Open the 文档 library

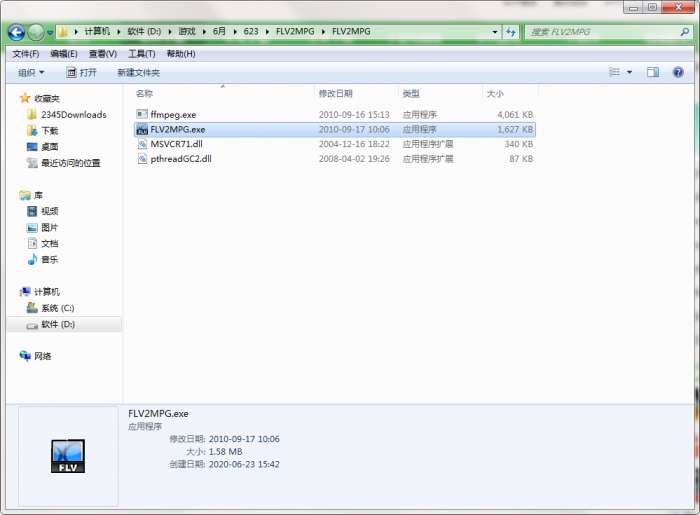click(50, 243)
